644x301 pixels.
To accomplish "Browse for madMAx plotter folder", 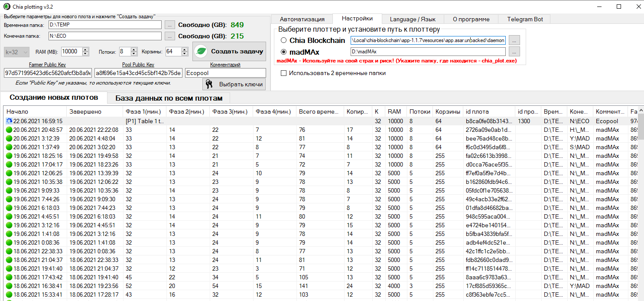I will pyautogui.click(x=514, y=52).
